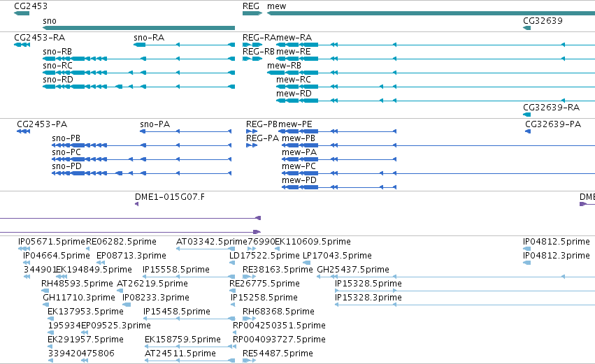Click the sno-RB transcript label
Image resolution: width=595 pixels, height=364 pixels.
[57, 52]
